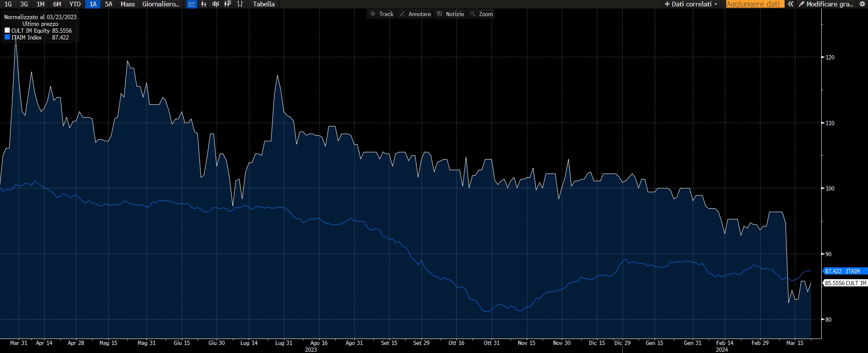Select the bar chart type icon left of Tabella
This screenshot has width=868, height=353.
tap(240, 4)
